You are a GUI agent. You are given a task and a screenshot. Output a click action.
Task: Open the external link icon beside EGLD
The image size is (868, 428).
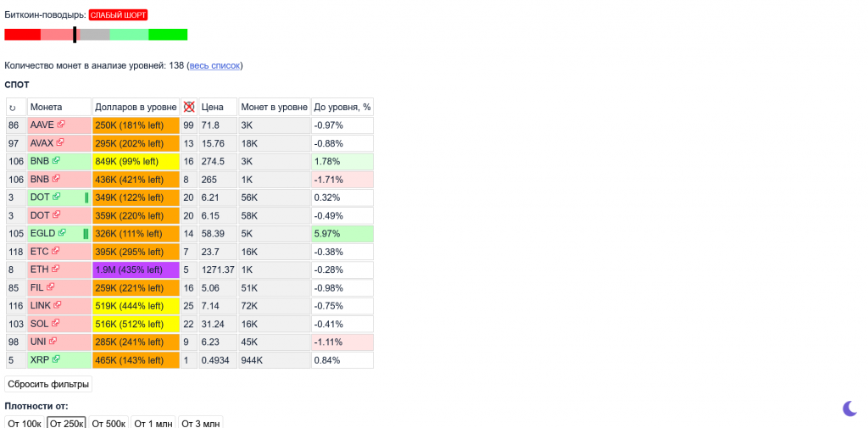click(x=62, y=233)
